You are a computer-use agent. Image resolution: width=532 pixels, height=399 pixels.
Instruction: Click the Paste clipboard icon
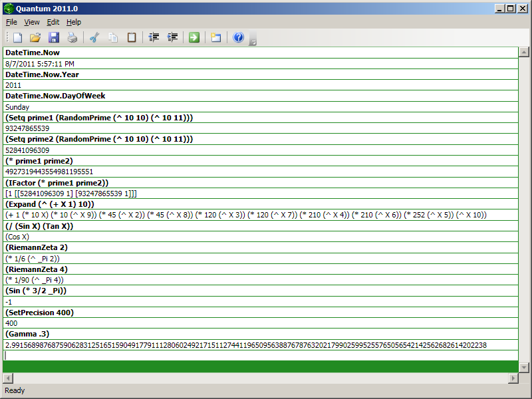pos(132,37)
